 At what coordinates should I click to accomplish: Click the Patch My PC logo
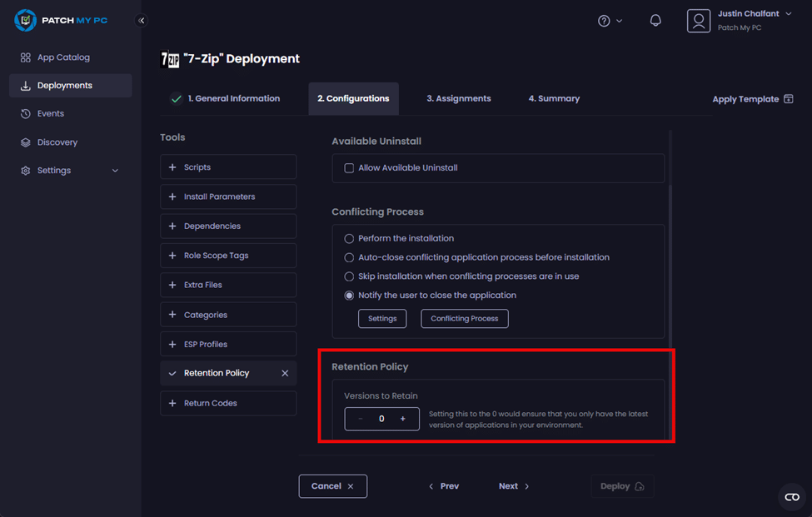(x=63, y=21)
